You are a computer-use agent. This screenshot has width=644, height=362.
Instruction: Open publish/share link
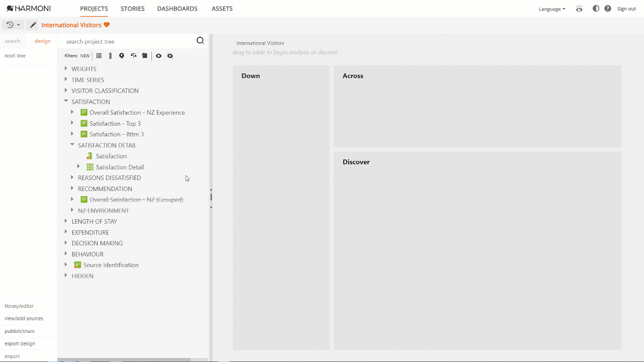(x=20, y=331)
